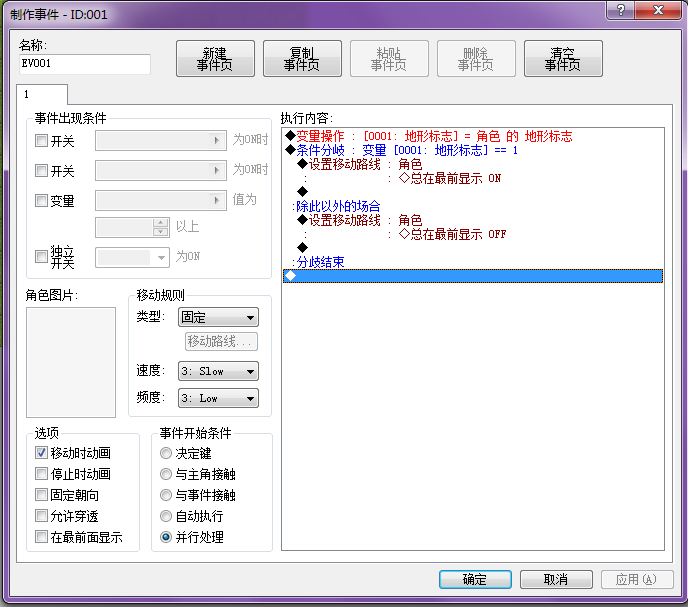Click the highlighted empty command line
This screenshot has height=607, width=688.
point(473,276)
